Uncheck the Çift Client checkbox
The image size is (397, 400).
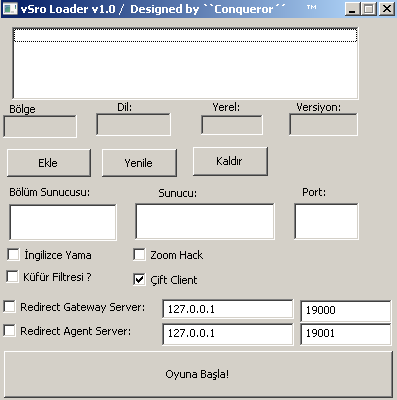(139, 279)
